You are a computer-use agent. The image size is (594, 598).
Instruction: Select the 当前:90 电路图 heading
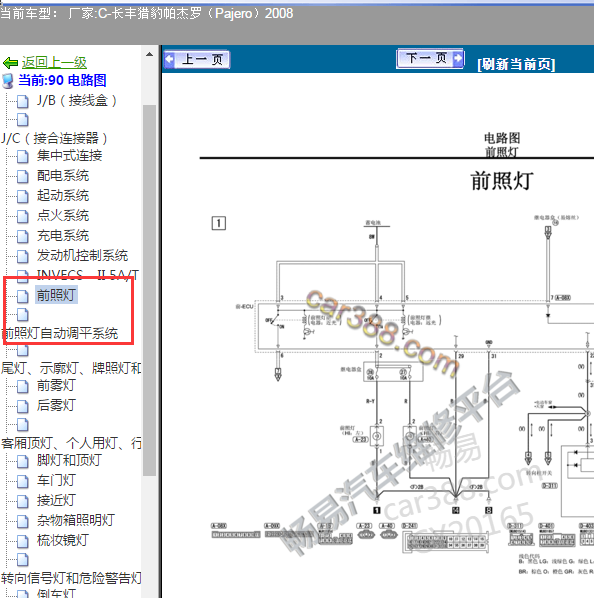62,80
